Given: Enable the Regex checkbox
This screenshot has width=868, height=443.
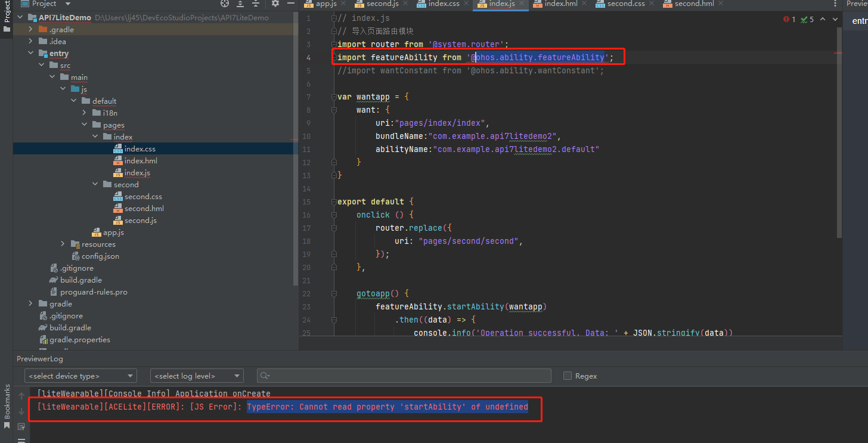Looking at the screenshot, I should [x=568, y=376].
